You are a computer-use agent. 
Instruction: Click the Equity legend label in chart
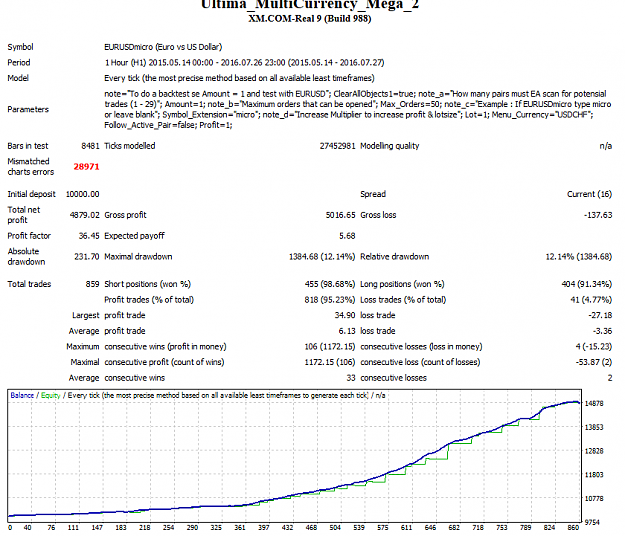coord(51,395)
